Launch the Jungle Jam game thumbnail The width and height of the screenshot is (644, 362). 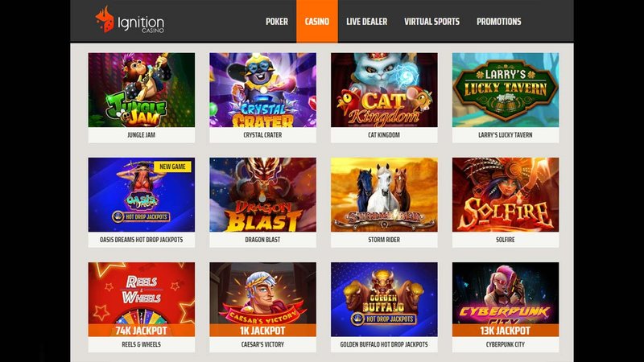[x=142, y=90]
